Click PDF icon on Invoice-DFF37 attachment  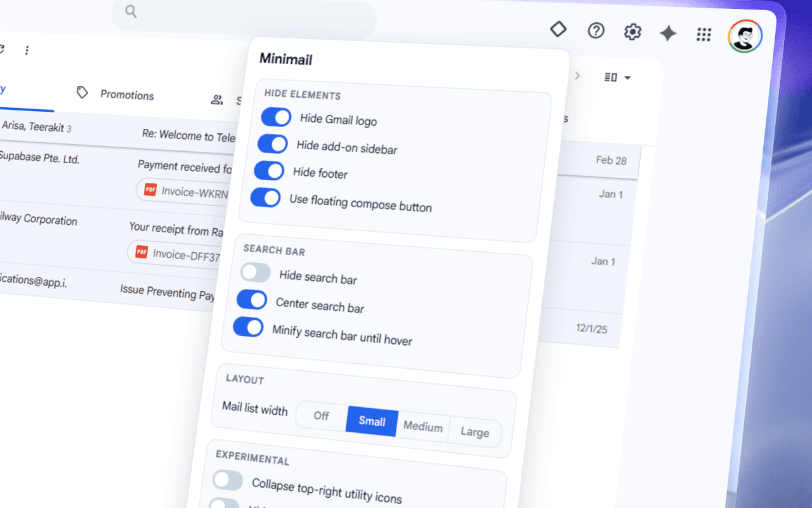(x=141, y=253)
